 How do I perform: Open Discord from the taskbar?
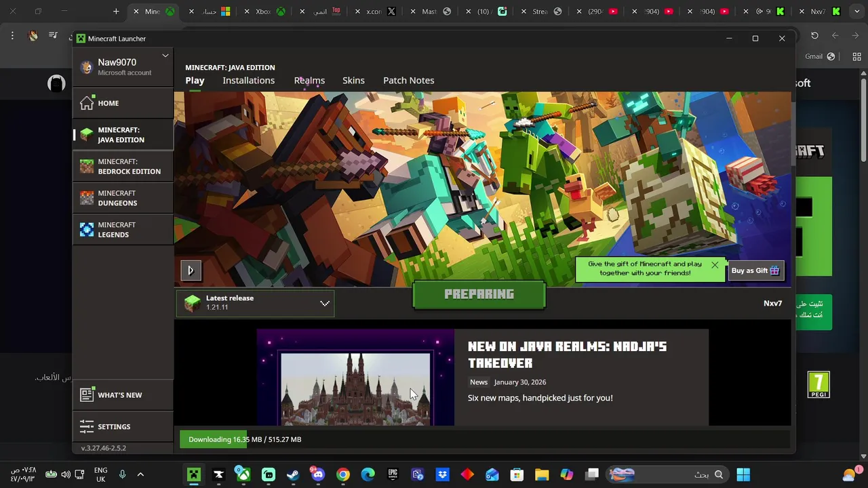(317, 474)
